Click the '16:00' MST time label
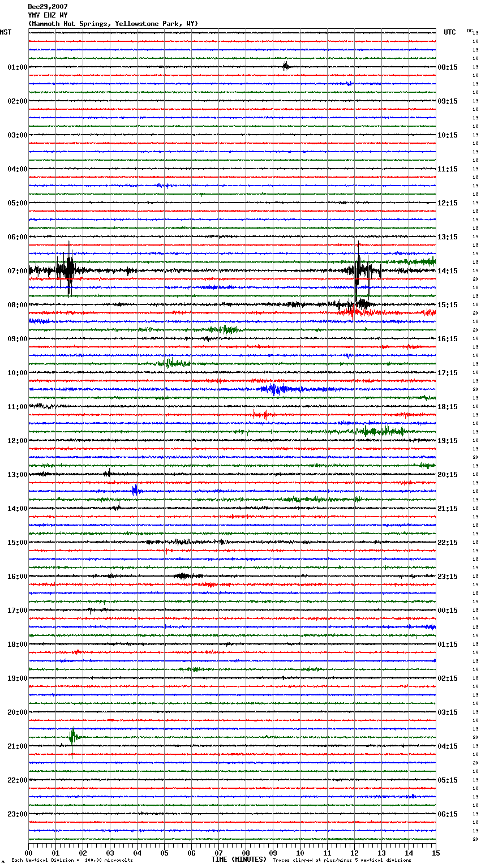 (18, 577)
